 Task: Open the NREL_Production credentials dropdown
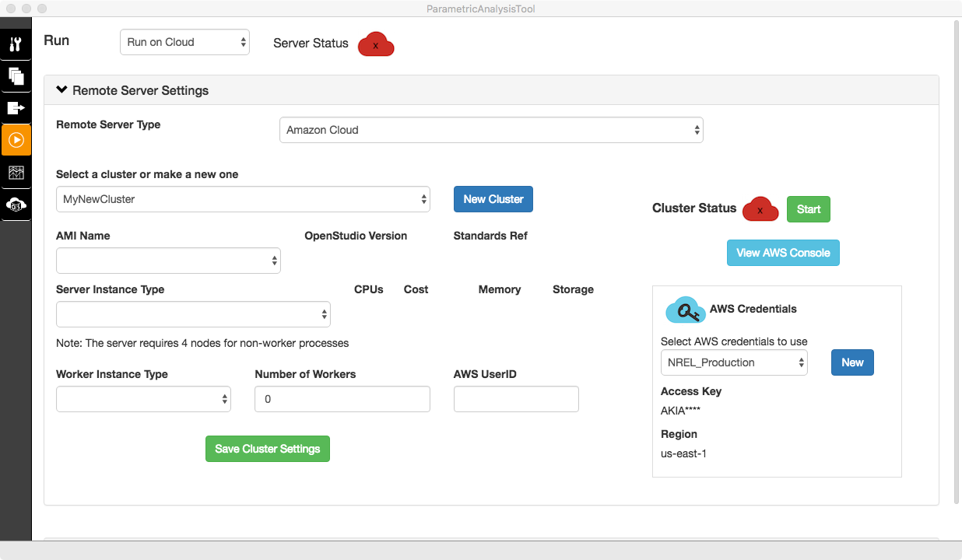tap(734, 362)
